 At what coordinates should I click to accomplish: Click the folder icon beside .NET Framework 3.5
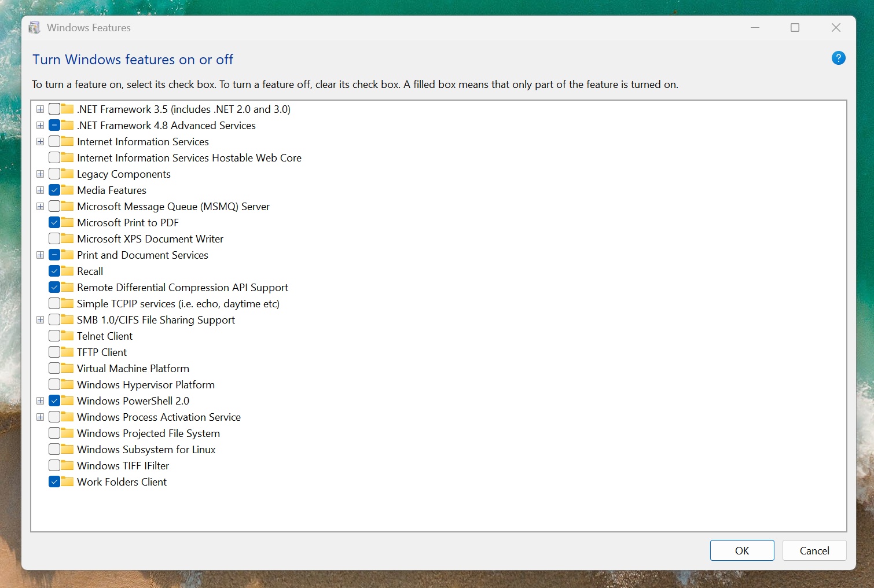click(65, 109)
